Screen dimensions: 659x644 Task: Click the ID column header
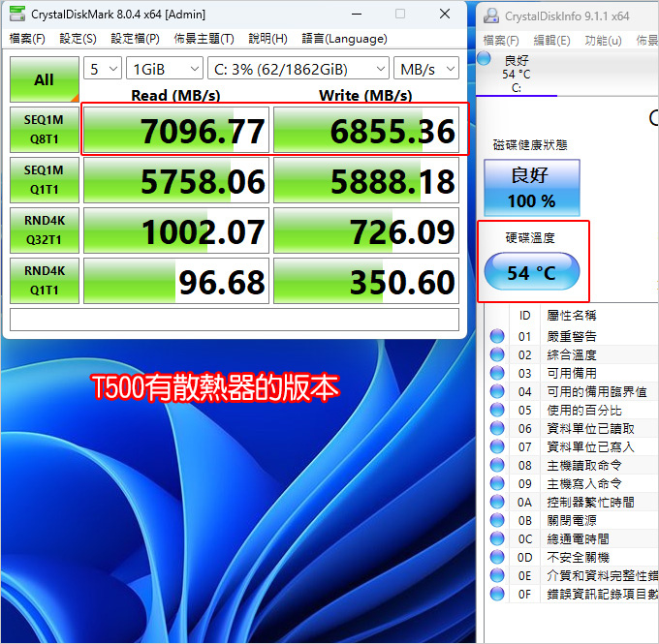pos(524,315)
